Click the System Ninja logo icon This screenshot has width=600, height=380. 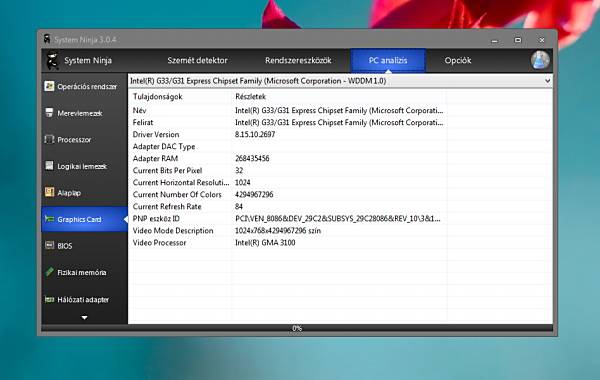point(52,60)
